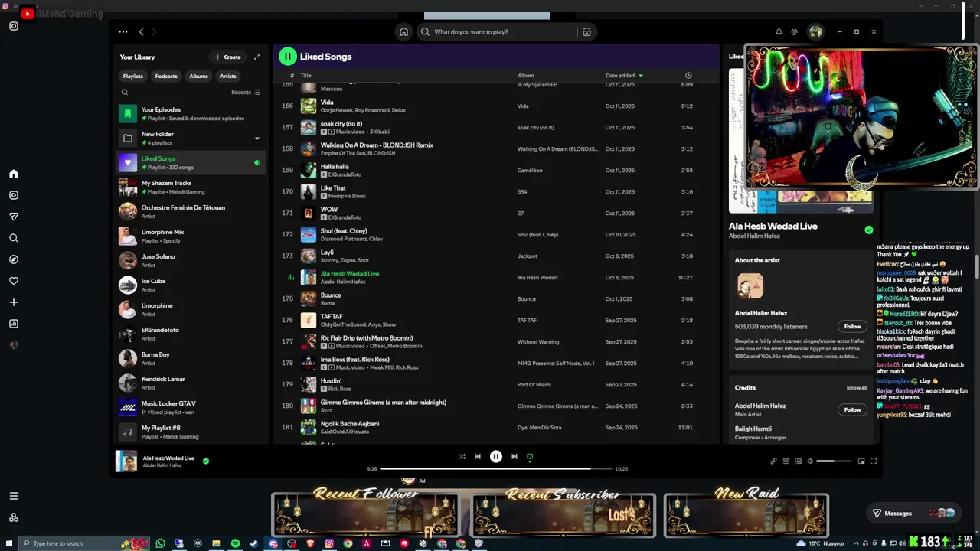Adjust the volume slider
The height and width of the screenshot is (551, 980).
point(834,461)
